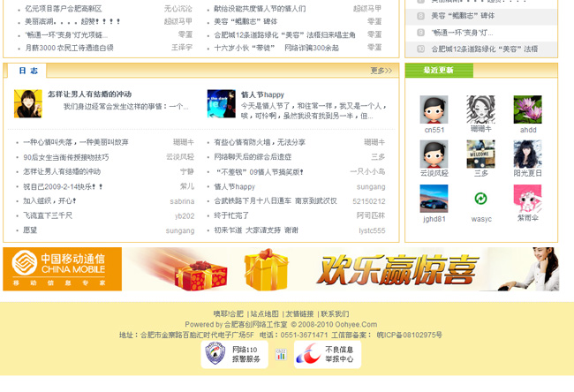Open ranked sidebar item 美容“鲲鹏志”肆体
The height and width of the screenshot is (392, 574).
click(x=463, y=16)
